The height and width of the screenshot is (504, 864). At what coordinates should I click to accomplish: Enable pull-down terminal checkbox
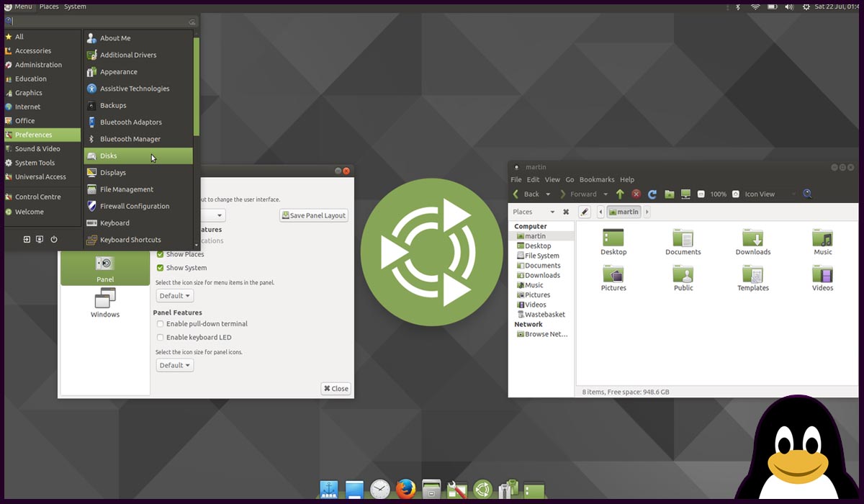tap(161, 324)
